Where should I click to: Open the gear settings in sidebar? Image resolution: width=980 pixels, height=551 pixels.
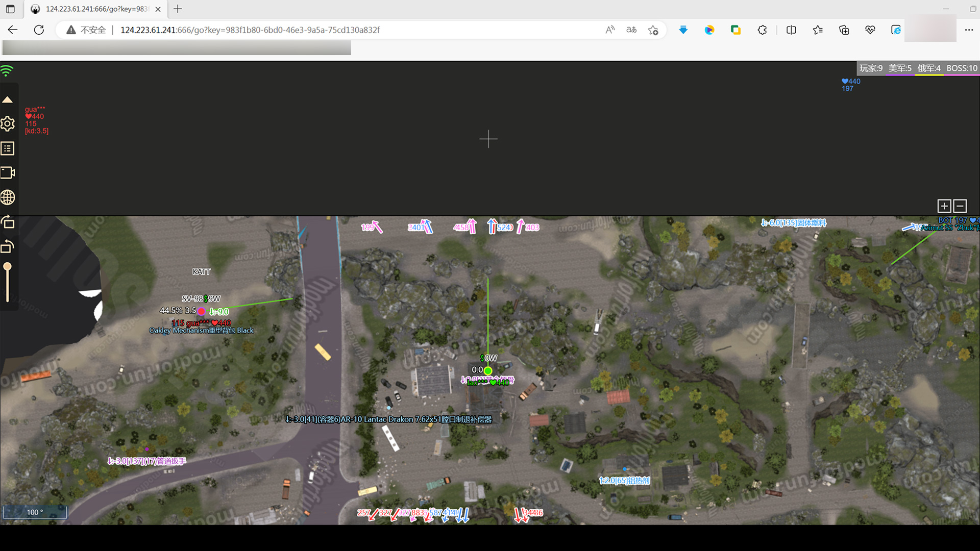coord(8,124)
